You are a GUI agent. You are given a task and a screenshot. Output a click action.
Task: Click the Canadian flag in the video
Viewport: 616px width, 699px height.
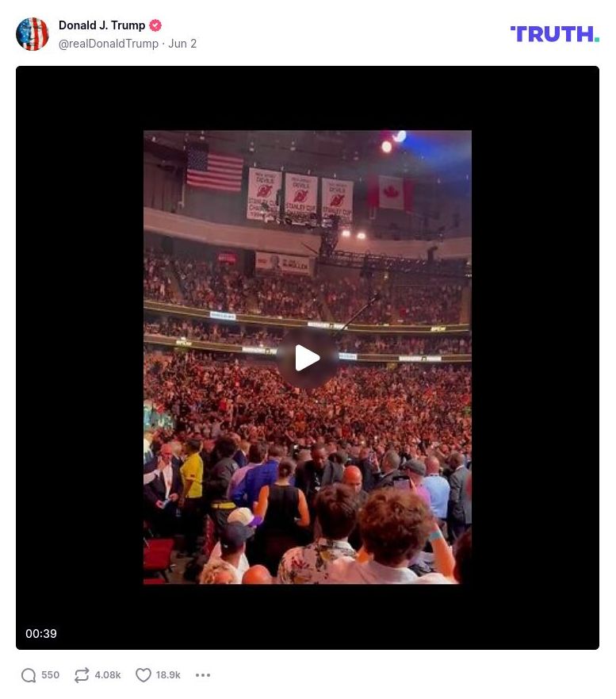click(391, 192)
